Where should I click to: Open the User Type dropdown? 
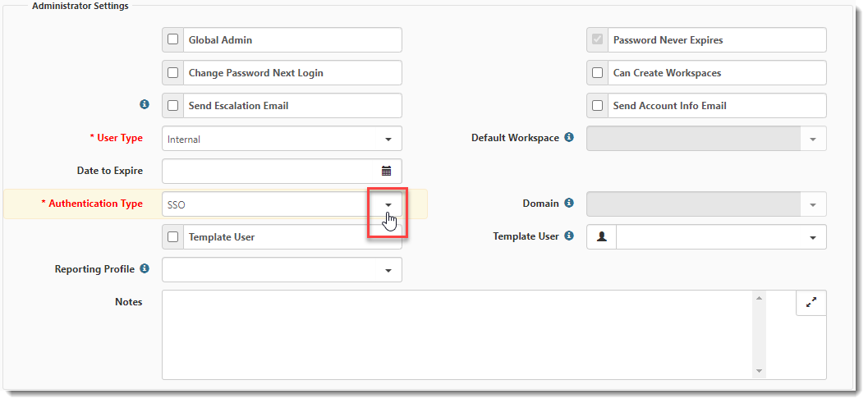pos(388,139)
